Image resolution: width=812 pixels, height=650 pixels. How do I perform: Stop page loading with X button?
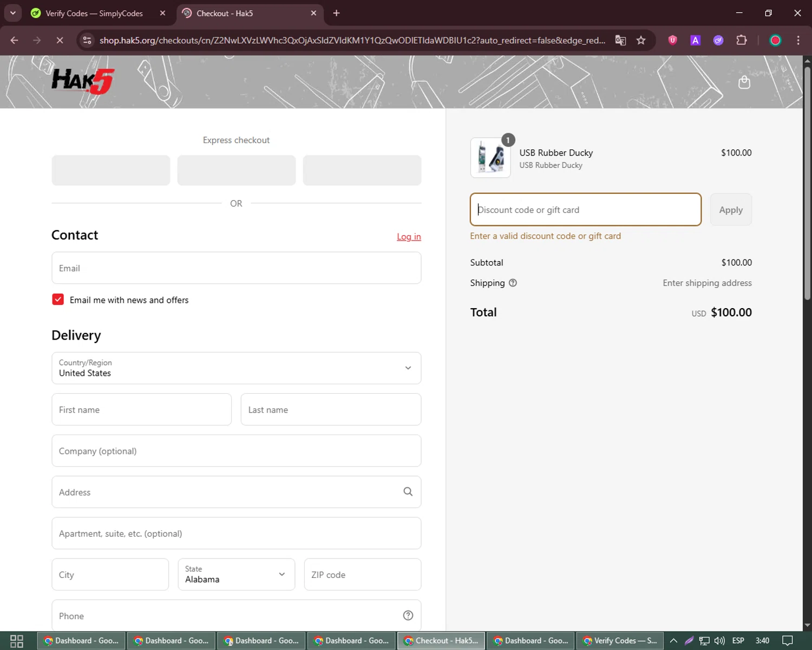click(60, 40)
